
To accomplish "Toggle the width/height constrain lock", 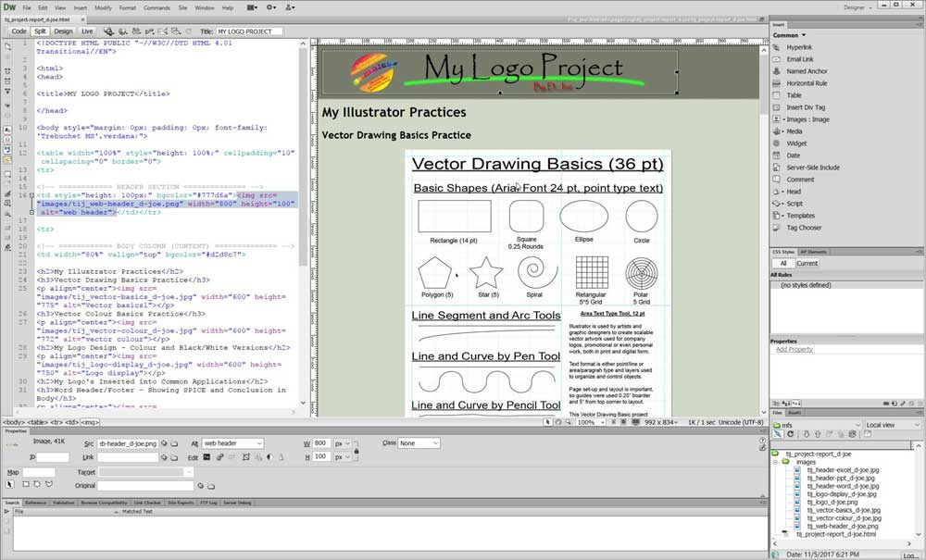I will pos(358,450).
